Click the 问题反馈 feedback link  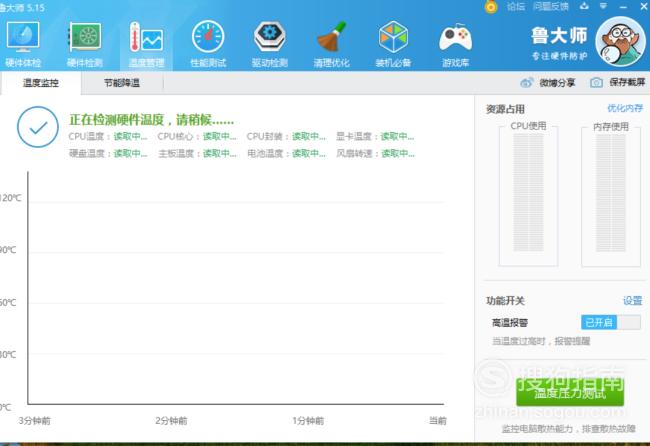[551, 7]
